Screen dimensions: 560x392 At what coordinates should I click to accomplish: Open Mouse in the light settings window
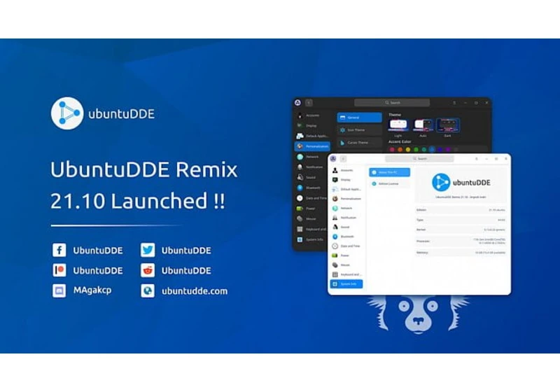click(346, 265)
